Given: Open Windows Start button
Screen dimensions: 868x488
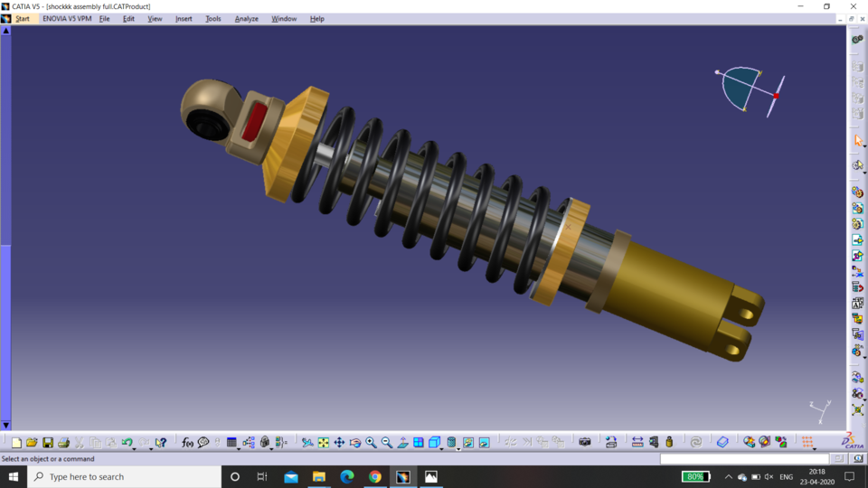Looking at the screenshot, I should tap(14, 476).
